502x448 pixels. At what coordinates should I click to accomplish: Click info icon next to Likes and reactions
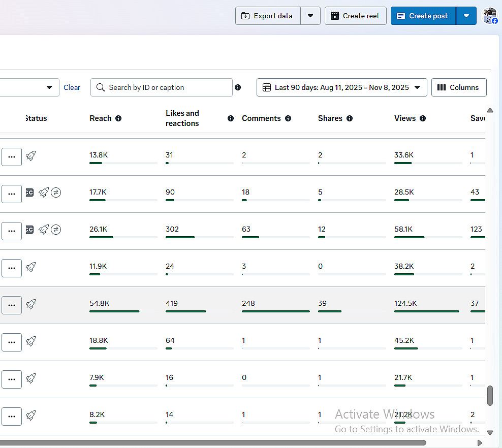231,118
